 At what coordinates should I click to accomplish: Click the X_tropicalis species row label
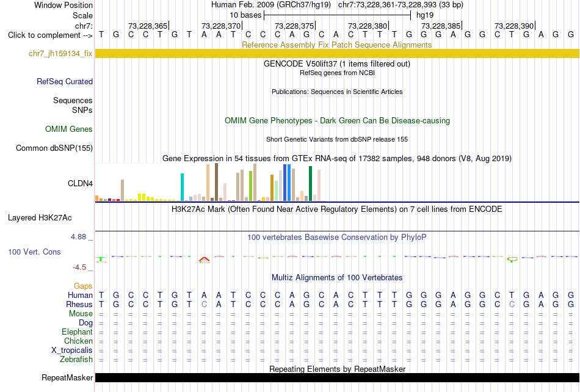coord(72,350)
